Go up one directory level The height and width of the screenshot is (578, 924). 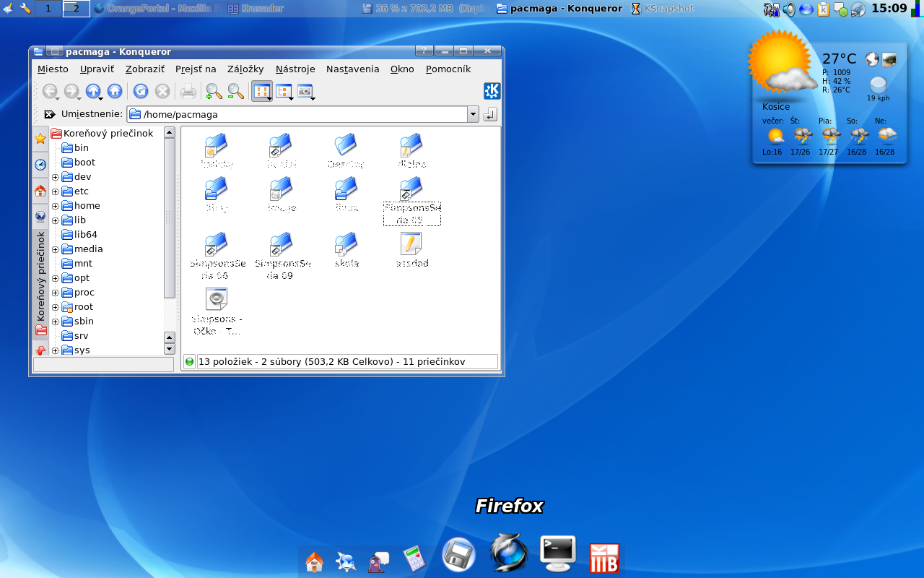[92, 91]
